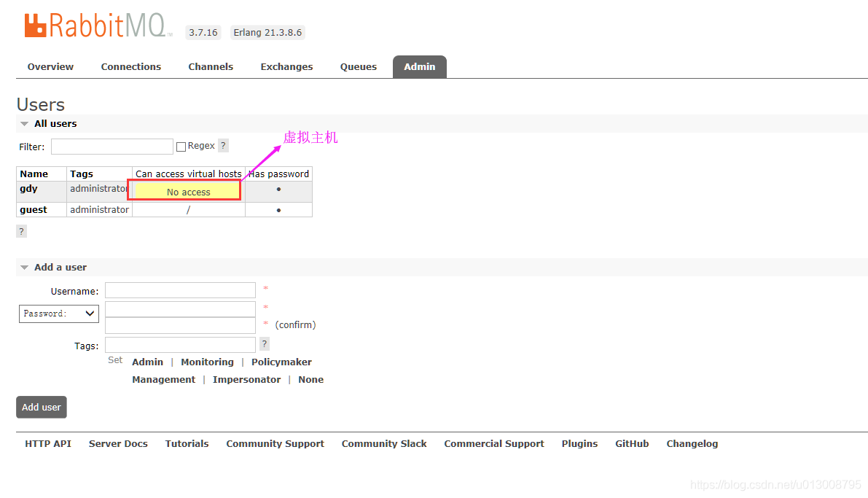Screen dimensions: 868x498
Task: Open the Plugins footer link
Action: [x=579, y=444]
